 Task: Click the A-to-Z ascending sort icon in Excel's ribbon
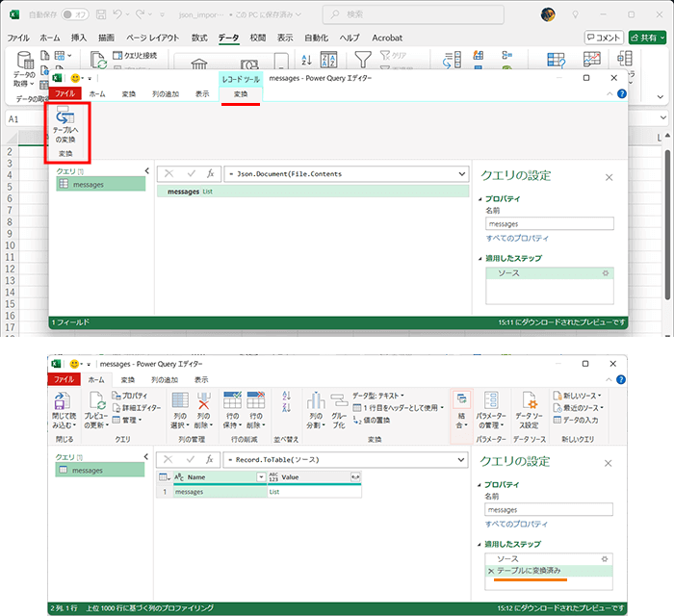(x=306, y=60)
